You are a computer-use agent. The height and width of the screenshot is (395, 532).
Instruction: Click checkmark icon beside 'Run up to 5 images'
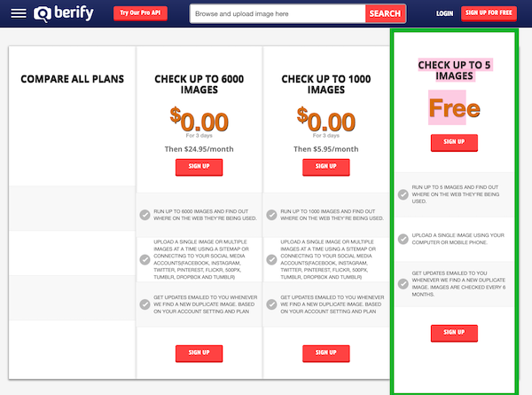tap(403, 194)
